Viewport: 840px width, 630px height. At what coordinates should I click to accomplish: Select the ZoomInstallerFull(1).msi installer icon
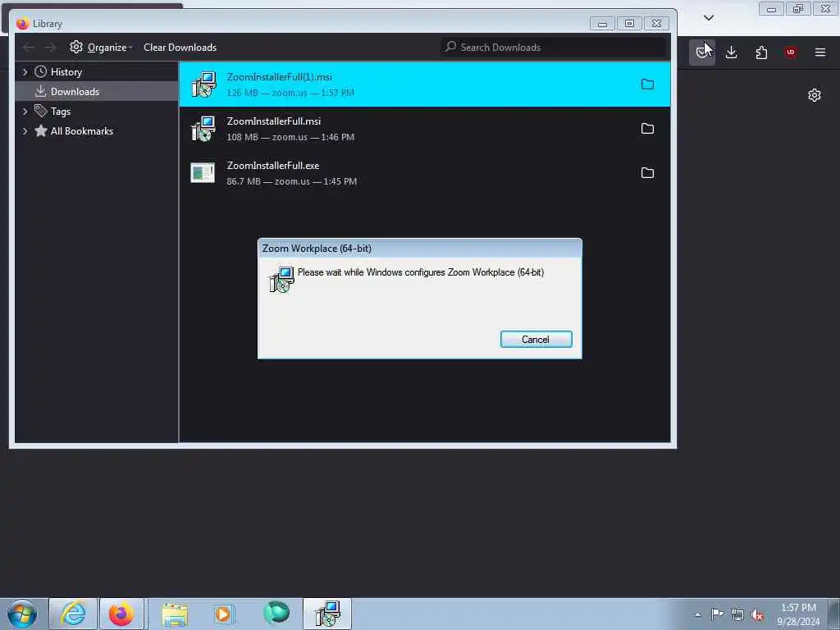(203, 84)
